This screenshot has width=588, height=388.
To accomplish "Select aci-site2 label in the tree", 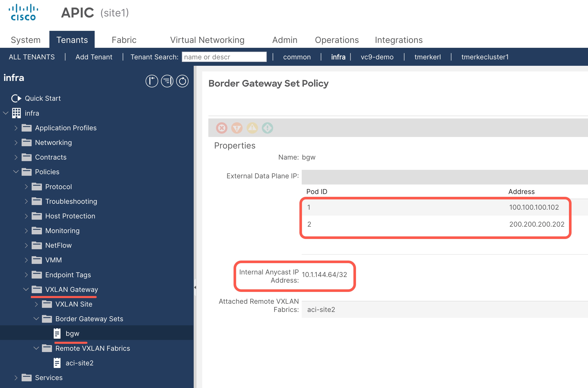I will [79, 363].
